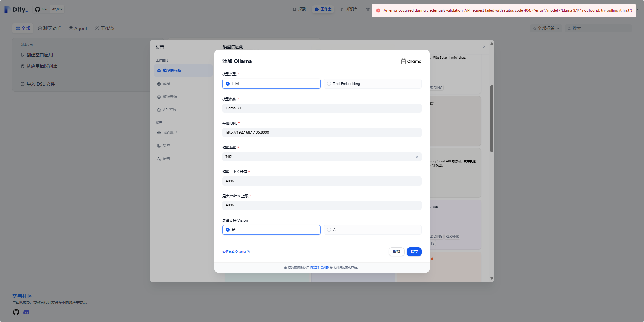Click the 参与社区 heading
Screen dimensions: 644x322
point(22,296)
